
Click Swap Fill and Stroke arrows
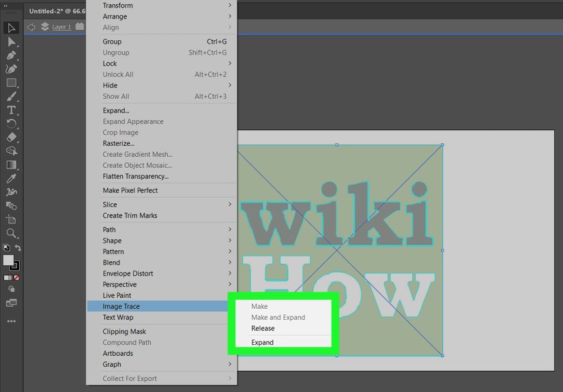(18, 247)
